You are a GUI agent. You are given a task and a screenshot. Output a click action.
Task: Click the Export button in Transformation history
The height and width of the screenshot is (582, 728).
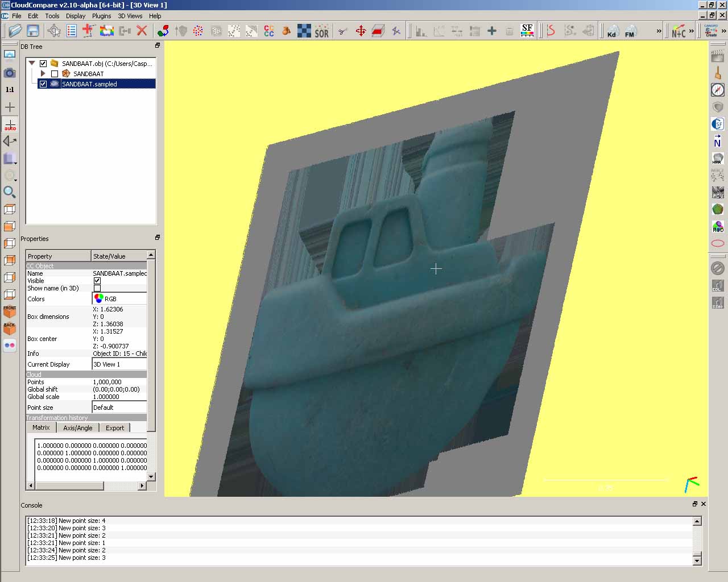click(x=114, y=427)
